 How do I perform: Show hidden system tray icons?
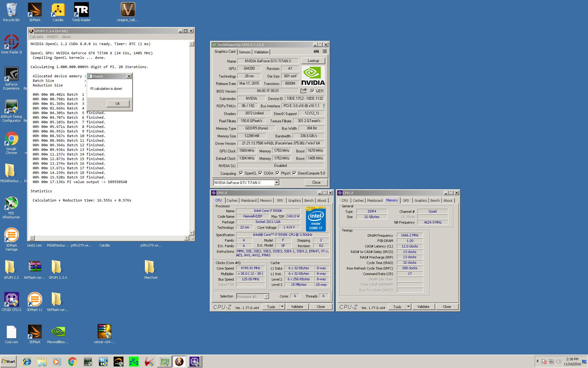(x=537, y=362)
